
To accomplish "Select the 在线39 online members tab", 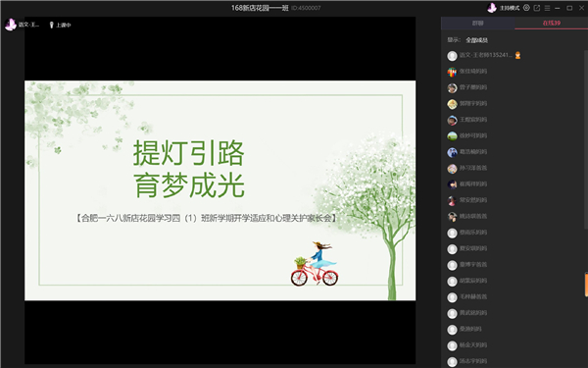I will point(551,23).
